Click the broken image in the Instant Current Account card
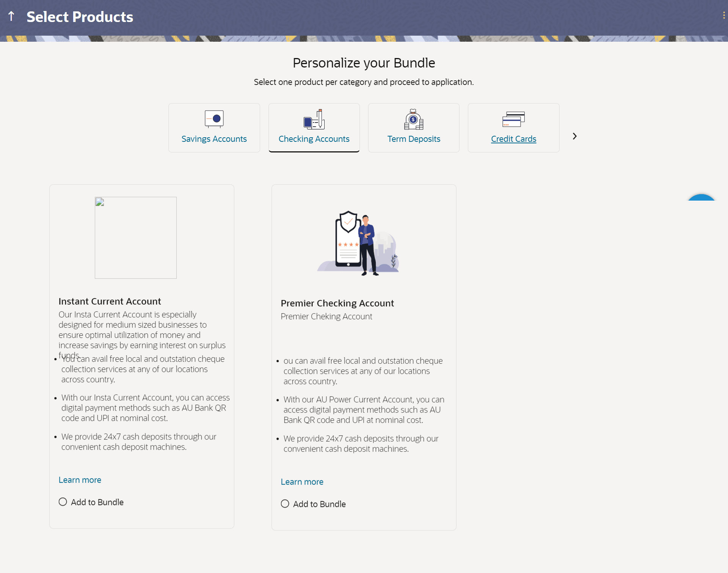 (x=136, y=237)
